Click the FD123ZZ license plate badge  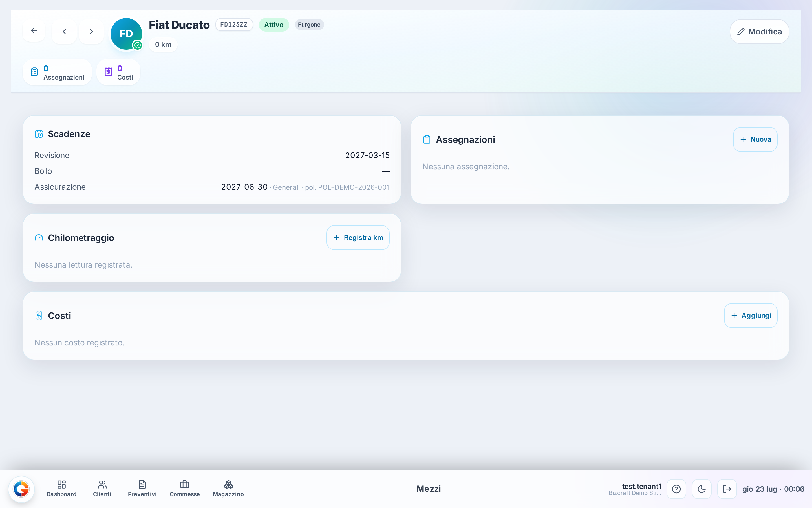click(234, 25)
